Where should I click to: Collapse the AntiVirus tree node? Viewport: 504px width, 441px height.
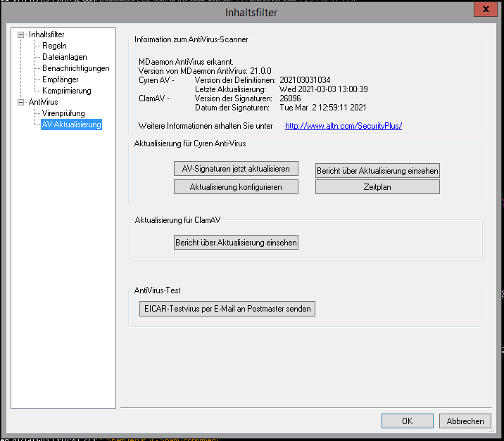[x=21, y=102]
